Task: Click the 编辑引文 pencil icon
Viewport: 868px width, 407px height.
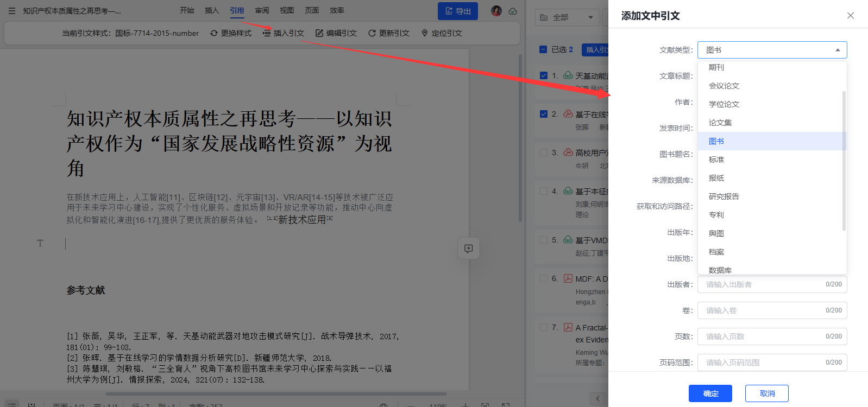Action: 319,33
